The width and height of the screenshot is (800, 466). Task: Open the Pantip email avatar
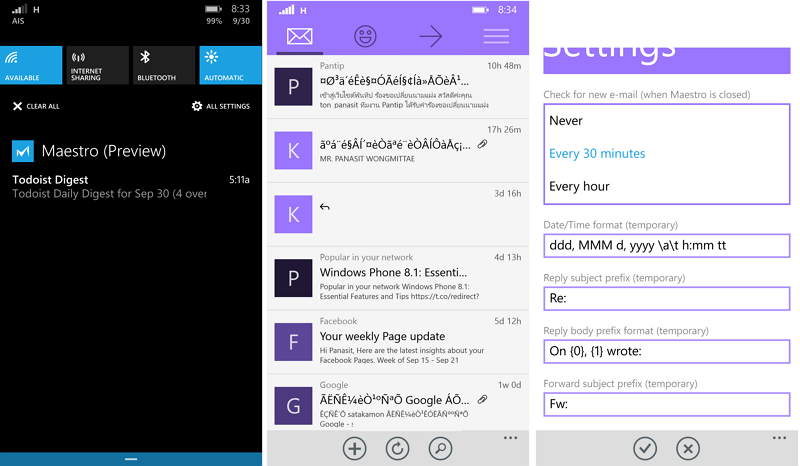[x=293, y=87]
